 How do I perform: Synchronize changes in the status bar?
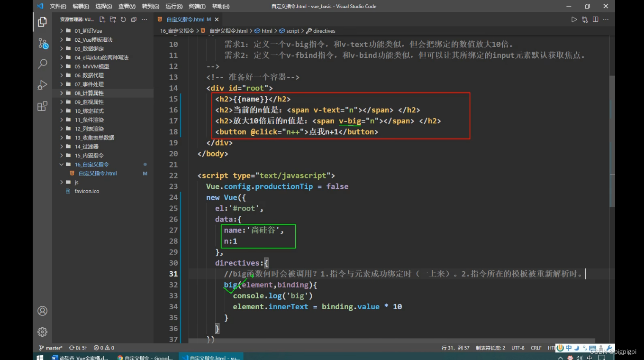[78, 348]
